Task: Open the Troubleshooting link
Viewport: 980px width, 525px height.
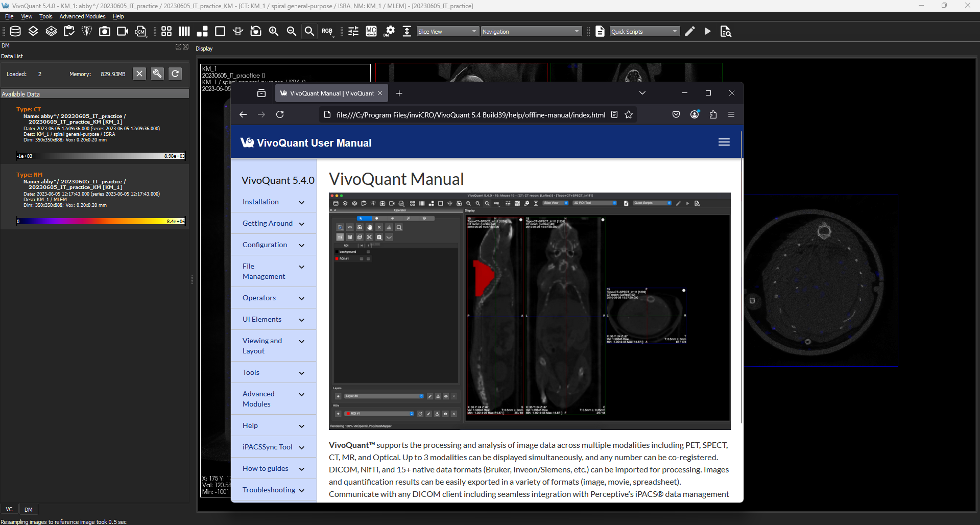Action: tap(269, 490)
